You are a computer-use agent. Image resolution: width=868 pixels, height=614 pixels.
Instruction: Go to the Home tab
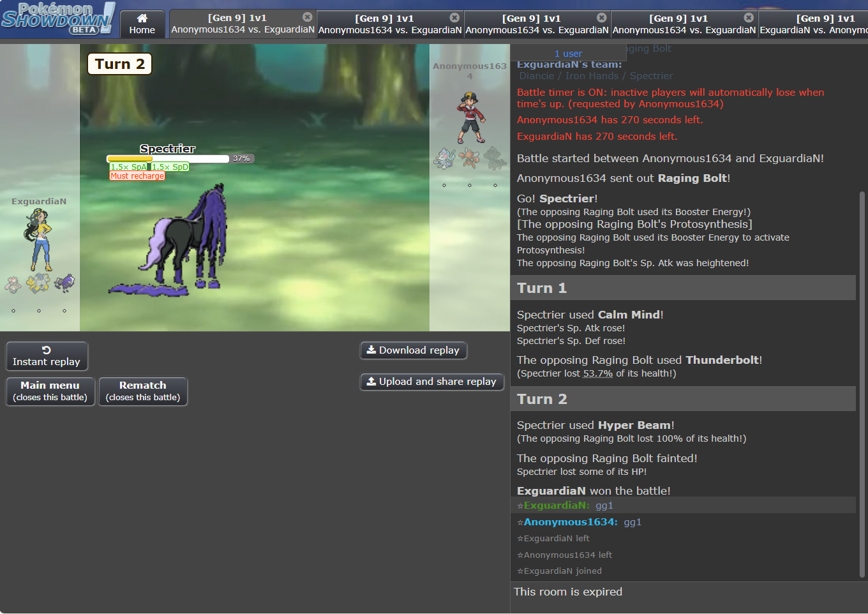click(x=142, y=24)
